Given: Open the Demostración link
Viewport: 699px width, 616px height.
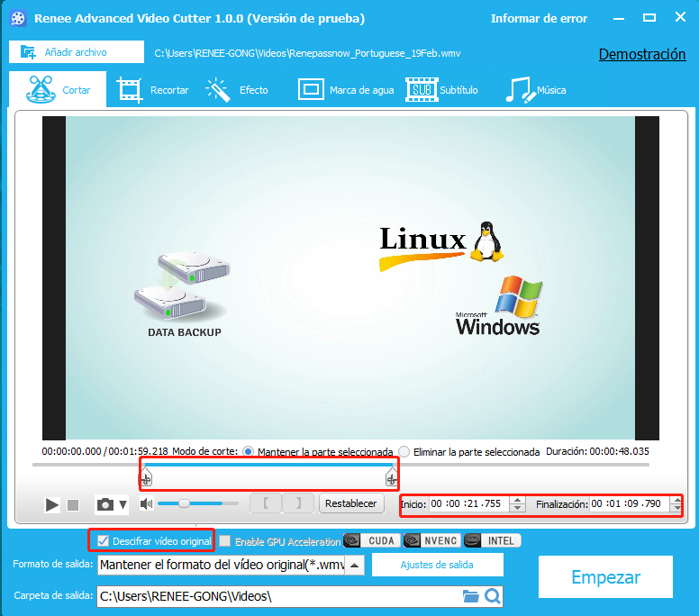Looking at the screenshot, I should click(642, 54).
